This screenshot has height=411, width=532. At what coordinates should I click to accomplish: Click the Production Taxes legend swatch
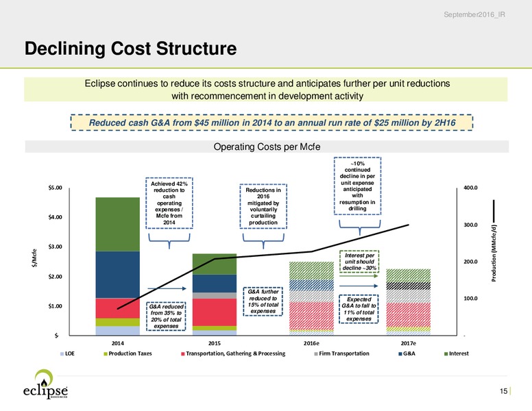coord(106,353)
